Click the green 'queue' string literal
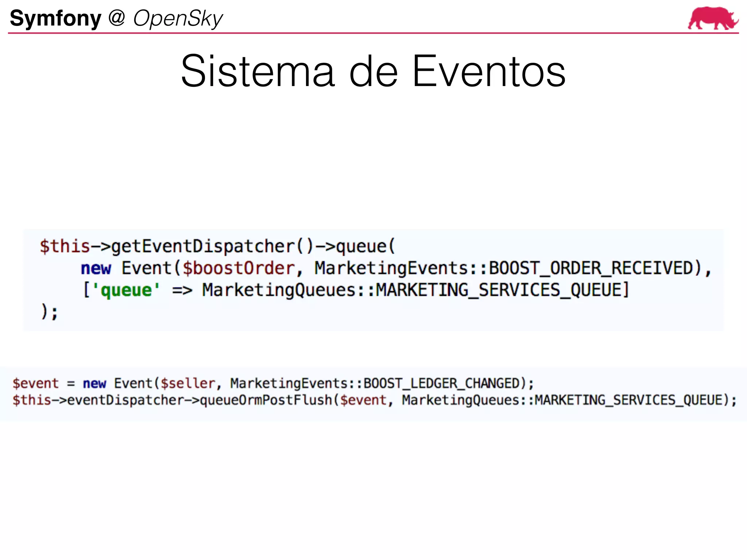Viewport: 747px width, 560px height. (x=126, y=291)
